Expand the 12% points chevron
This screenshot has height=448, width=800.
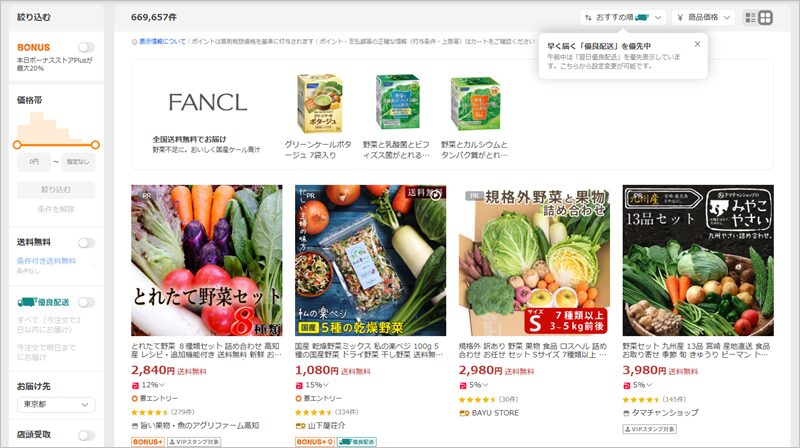coord(162,385)
